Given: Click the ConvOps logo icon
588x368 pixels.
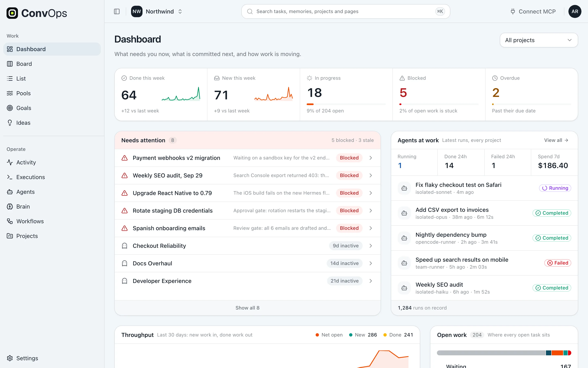Looking at the screenshot, I should pyautogui.click(x=12, y=13).
